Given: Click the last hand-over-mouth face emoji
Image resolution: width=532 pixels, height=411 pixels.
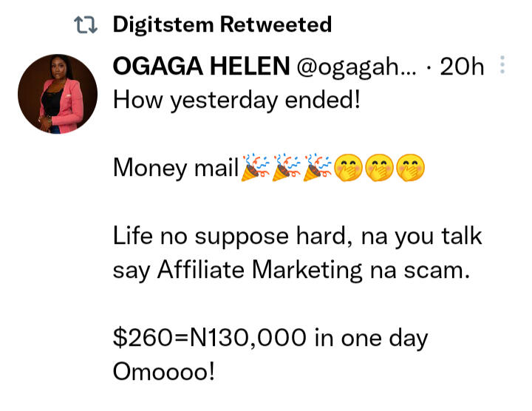Looking at the screenshot, I should (411, 169).
